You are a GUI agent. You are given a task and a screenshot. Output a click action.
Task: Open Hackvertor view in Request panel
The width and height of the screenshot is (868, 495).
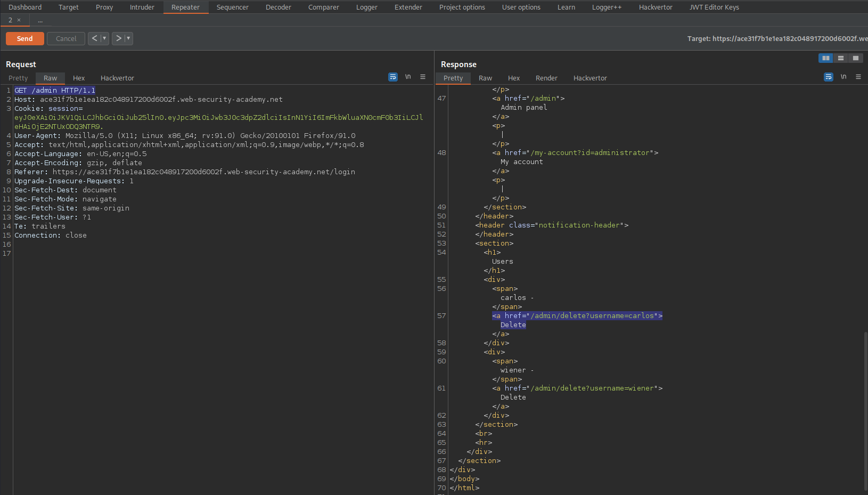click(x=117, y=78)
